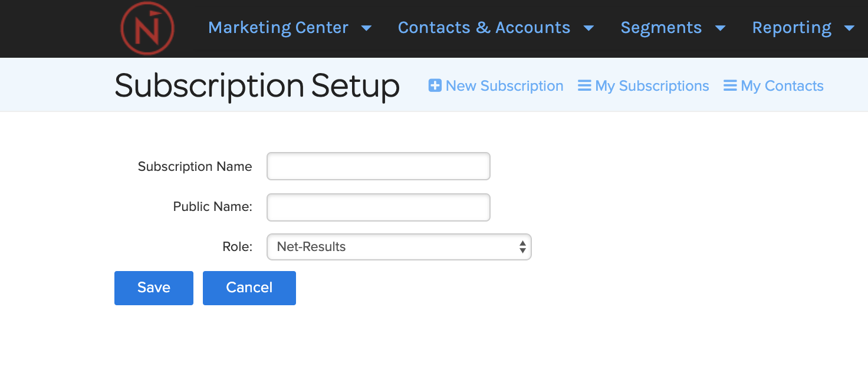Click inside the Public Name field

coord(378,207)
